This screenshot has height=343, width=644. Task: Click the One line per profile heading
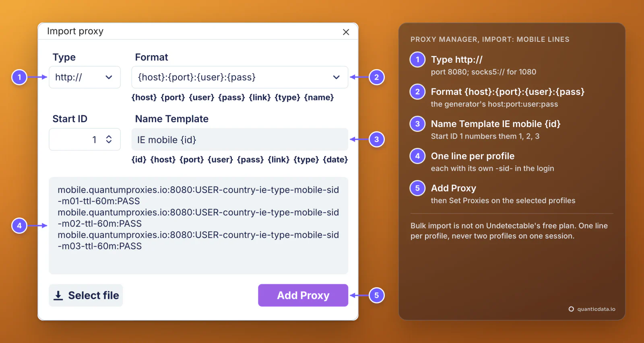pyautogui.click(x=473, y=156)
